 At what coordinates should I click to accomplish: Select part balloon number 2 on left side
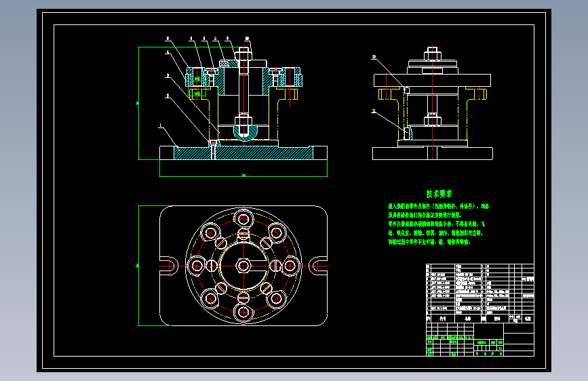(168, 96)
